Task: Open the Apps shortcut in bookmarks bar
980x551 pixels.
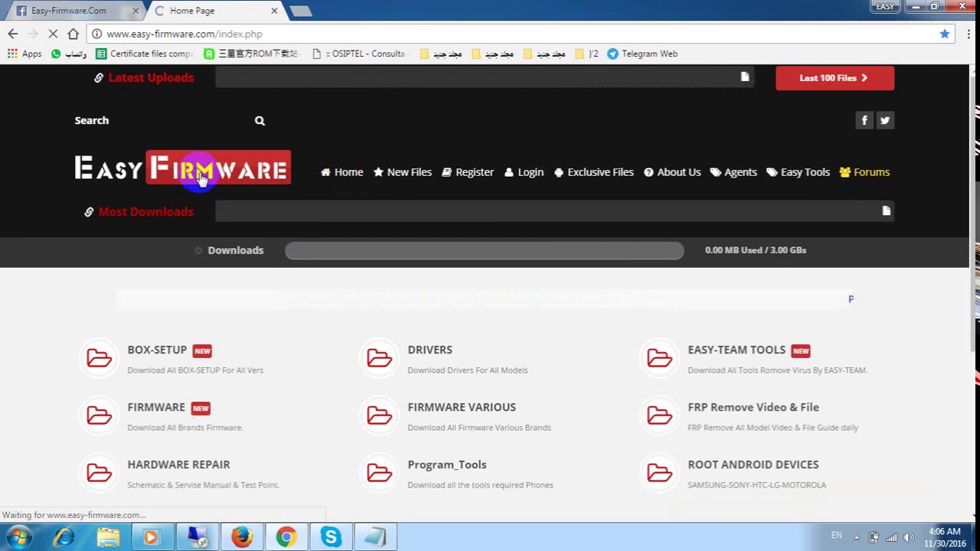Action: coord(24,54)
